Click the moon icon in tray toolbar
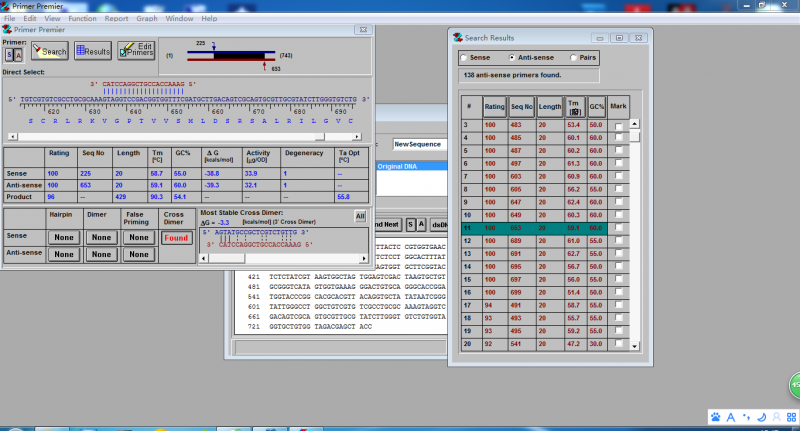 tap(761, 416)
